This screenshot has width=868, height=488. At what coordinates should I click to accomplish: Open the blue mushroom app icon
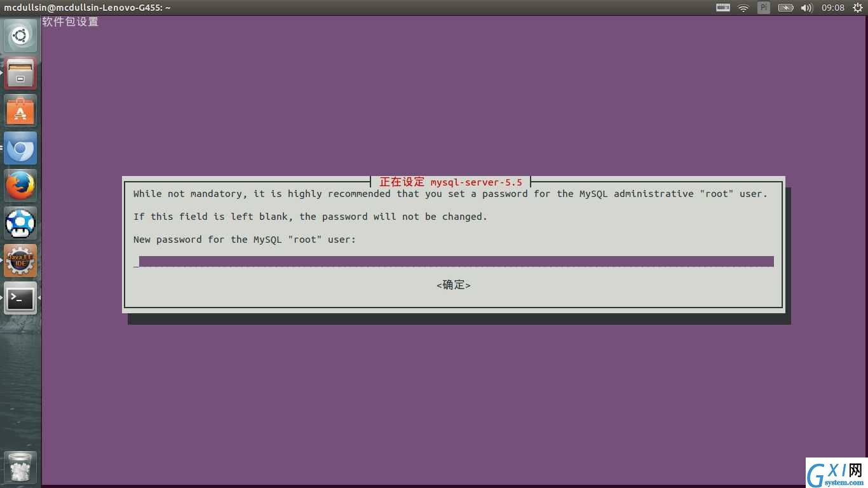[20, 223]
